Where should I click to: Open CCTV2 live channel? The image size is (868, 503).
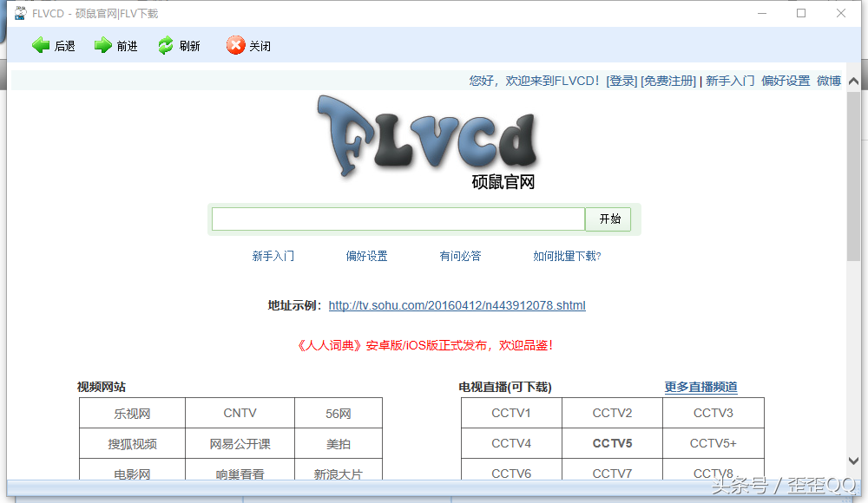pos(612,414)
